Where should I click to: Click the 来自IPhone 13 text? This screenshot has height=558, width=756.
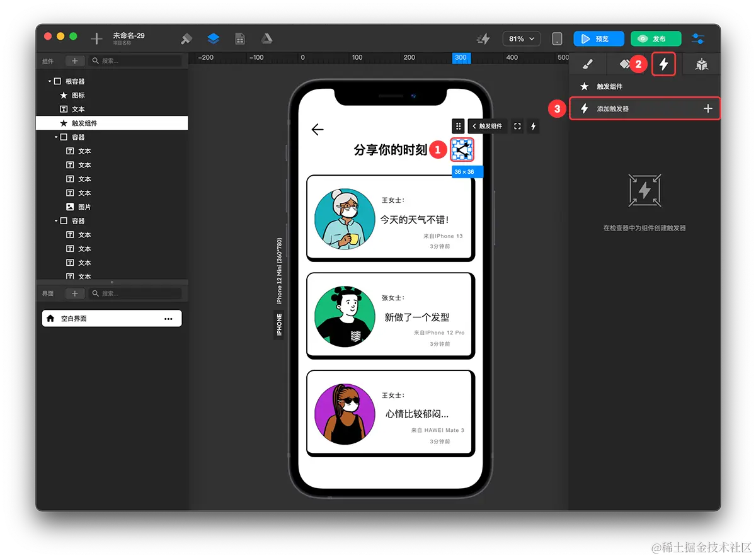[x=443, y=236]
